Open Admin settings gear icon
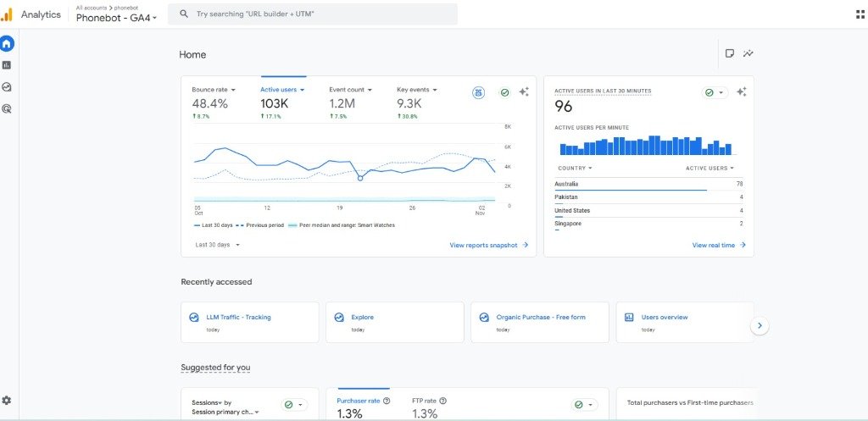 (x=7, y=400)
